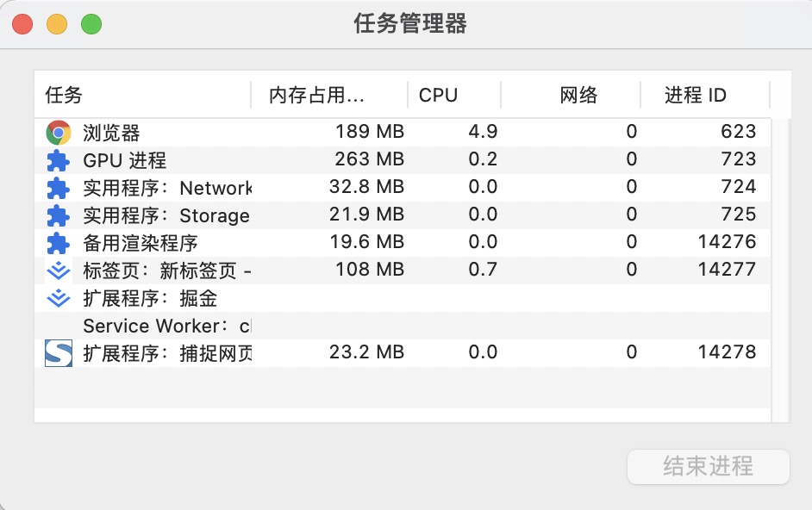Sort by the 进程 ID column header
The height and width of the screenshot is (510, 812).
[704, 96]
